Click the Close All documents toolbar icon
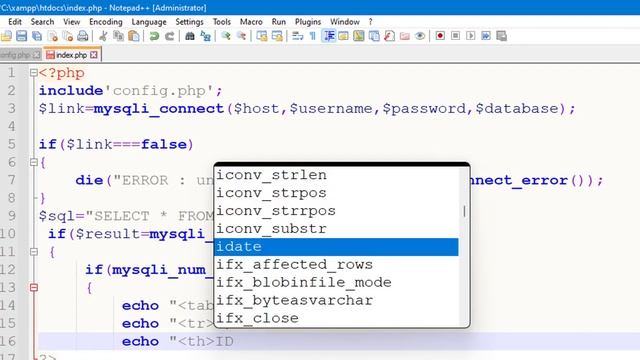The height and width of the screenshot is (360, 640). pyautogui.click(x=68, y=36)
